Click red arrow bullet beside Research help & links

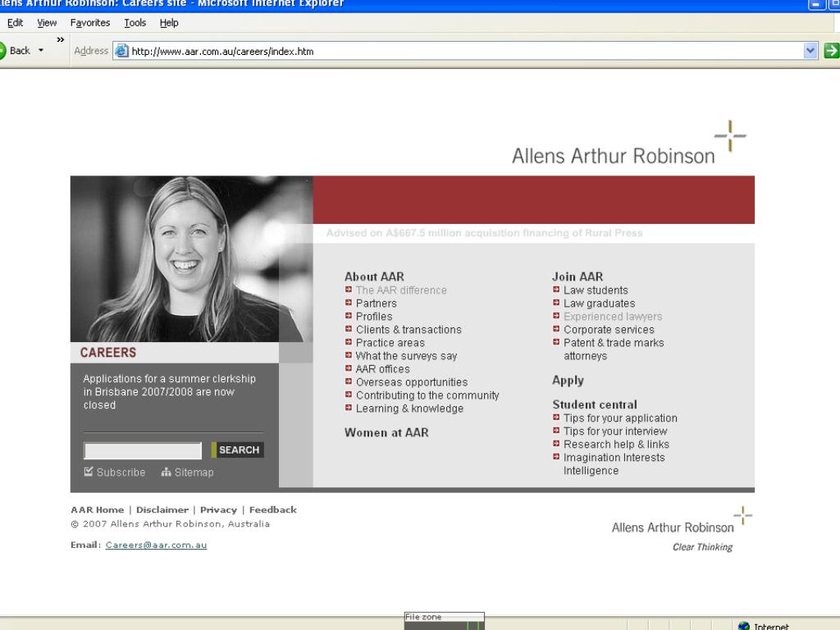556,444
